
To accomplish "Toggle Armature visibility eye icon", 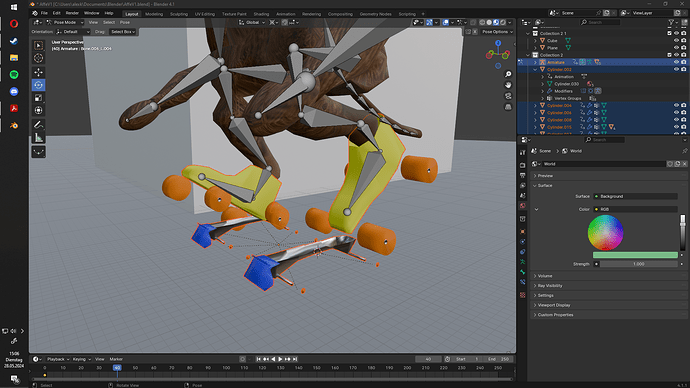I will click(x=676, y=62).
